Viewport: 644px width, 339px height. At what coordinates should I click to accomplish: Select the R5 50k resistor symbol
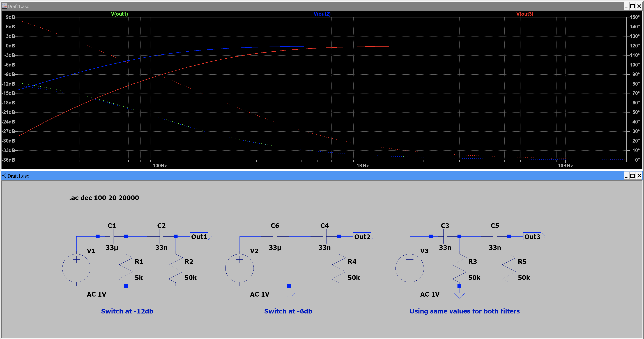point(509,268)
